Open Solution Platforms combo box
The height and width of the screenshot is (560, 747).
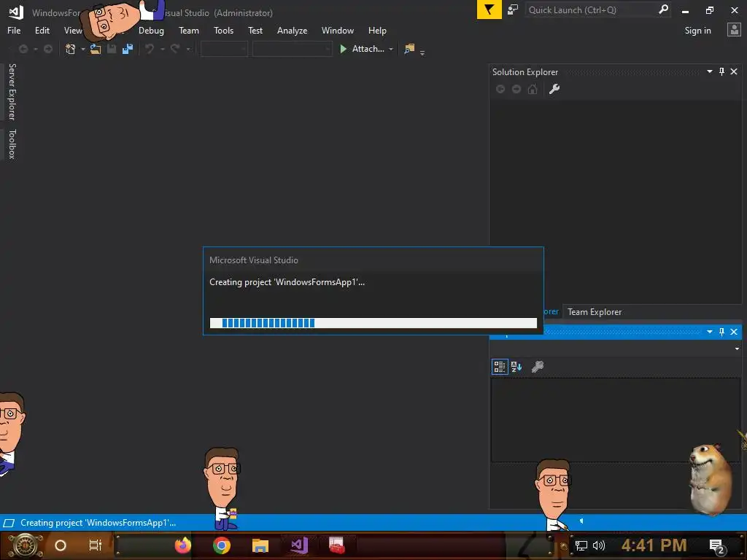292,49
